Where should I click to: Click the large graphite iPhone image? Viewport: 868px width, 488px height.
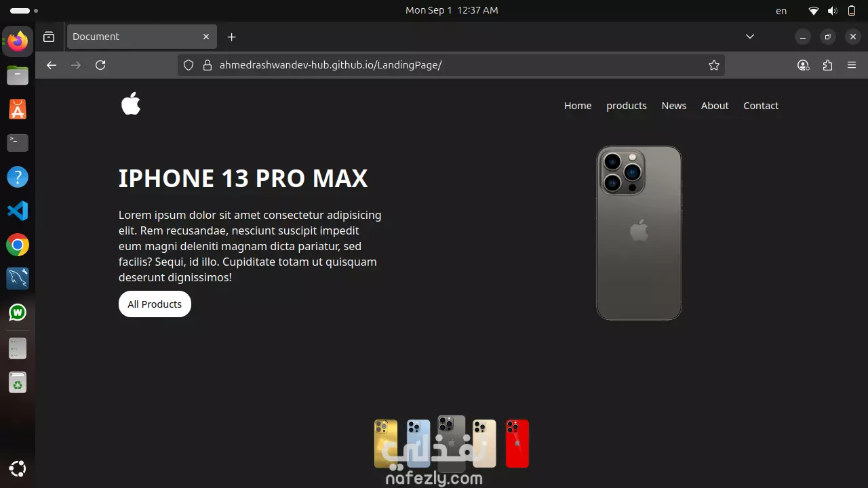coord(639,233)
